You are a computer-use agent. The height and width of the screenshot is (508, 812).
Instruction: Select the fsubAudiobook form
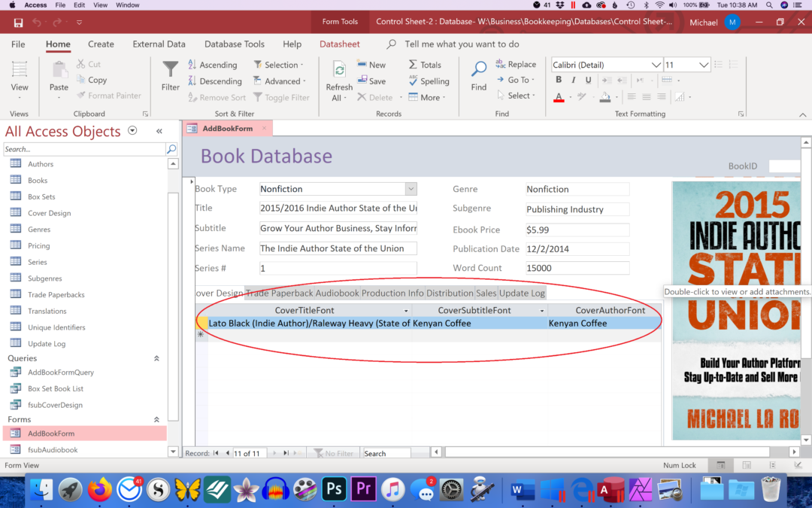tap(53, 450)
